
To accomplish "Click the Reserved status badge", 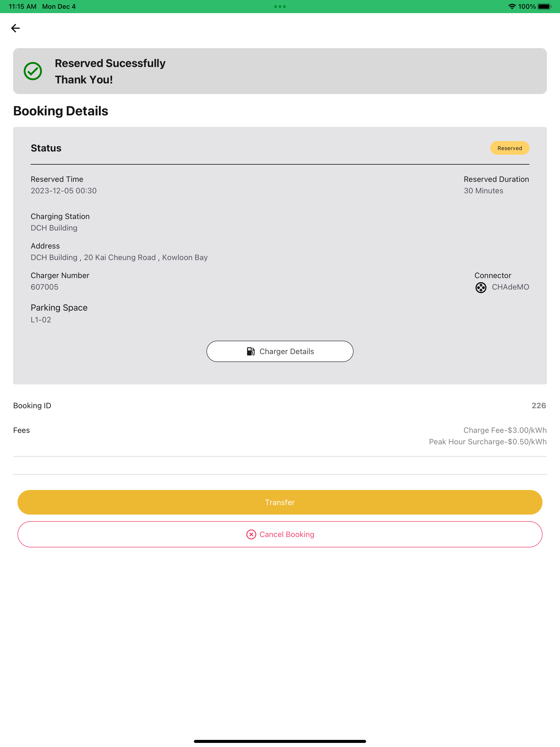I will [x=509, y=148].
